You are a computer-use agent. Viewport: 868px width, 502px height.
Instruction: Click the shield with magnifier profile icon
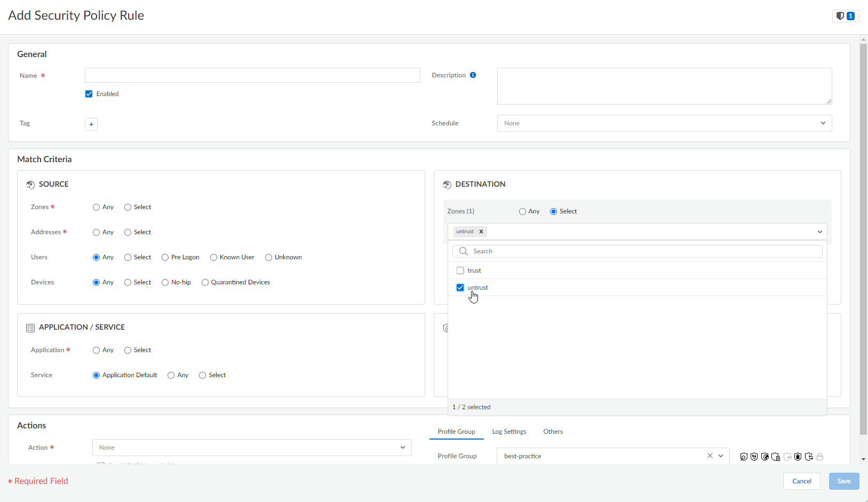[744, 457]
